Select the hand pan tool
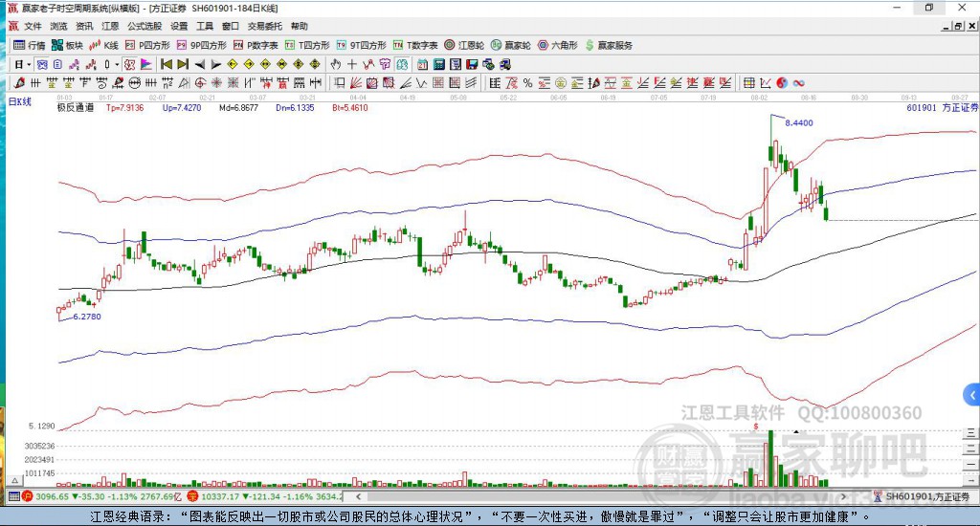Image resolution: width=980 pixels, height=526 pixels. click(336, 64)
